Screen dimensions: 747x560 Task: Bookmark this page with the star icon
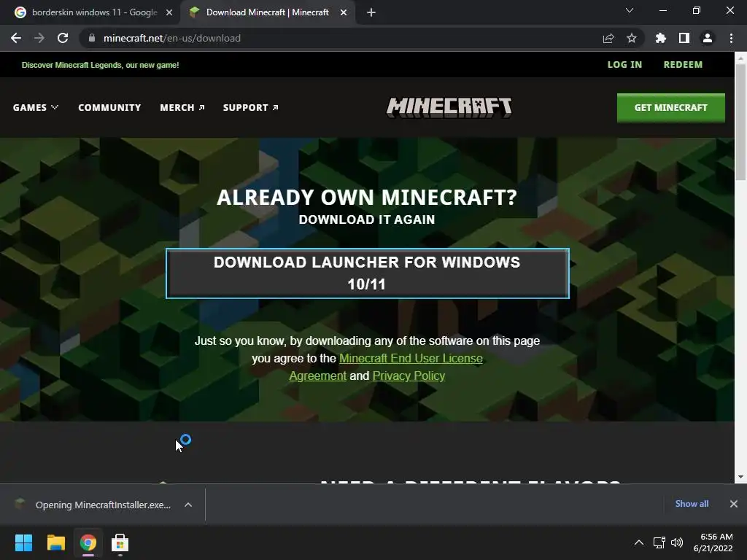pos(632,38)
